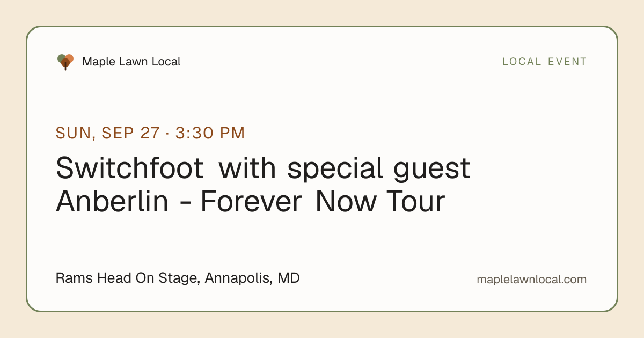The width and height of the screenshot is (644, 338).
Task: Click the Forever Now Tour text
Action: pos(323,202)
